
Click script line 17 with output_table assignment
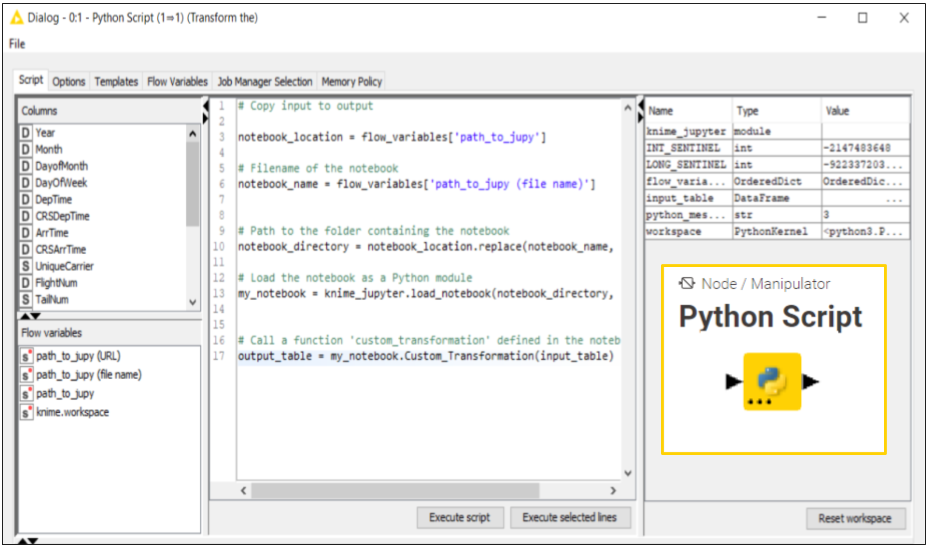point(426,356)
